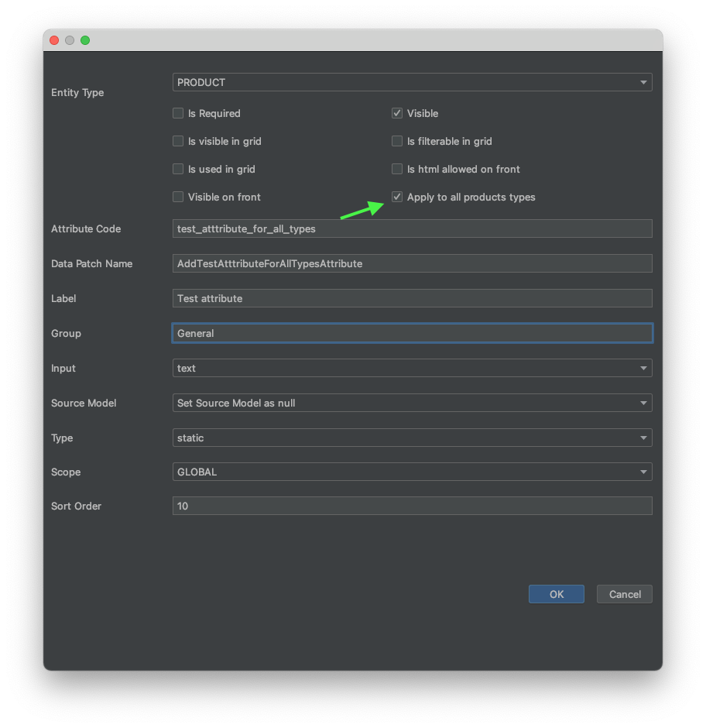This screenshot has height=728, width=706.
Task: Tick Is visible in grid checkbox
Action: [178, 141]
